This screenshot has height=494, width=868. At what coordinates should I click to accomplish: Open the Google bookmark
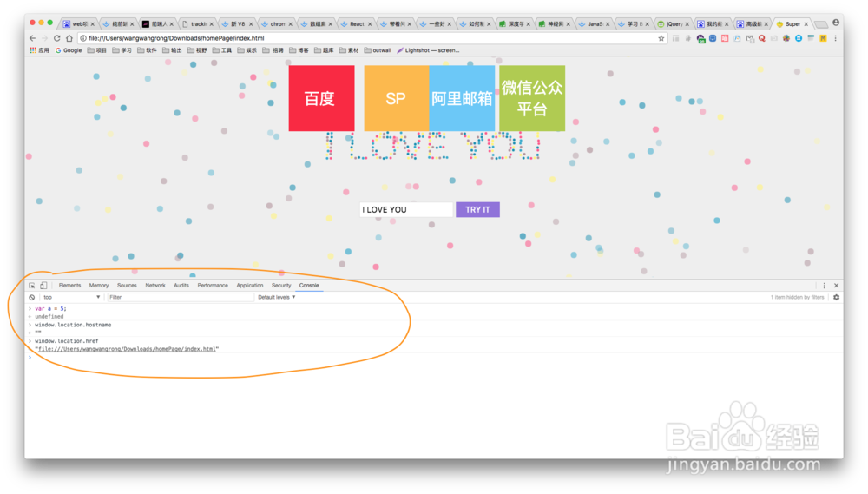[x=69, y=50]
